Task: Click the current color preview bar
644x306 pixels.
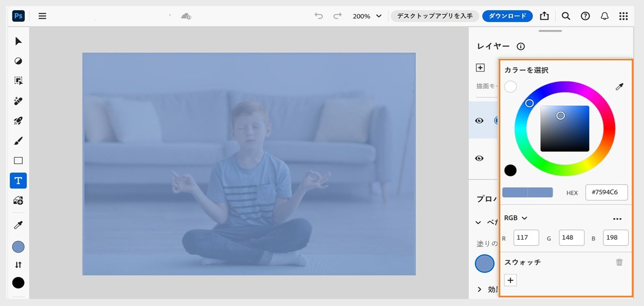Action: point(527,192)
